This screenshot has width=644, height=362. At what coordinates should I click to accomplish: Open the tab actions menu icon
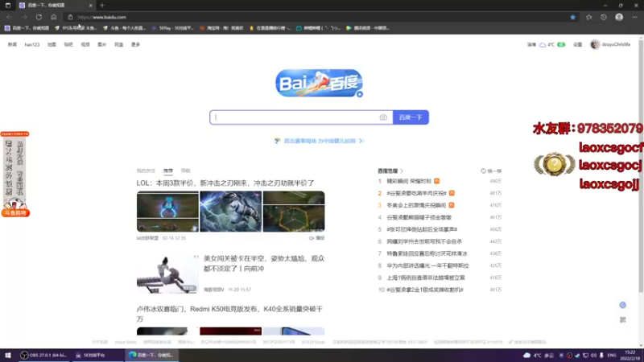pyautogui.click(x=8, y=6)
